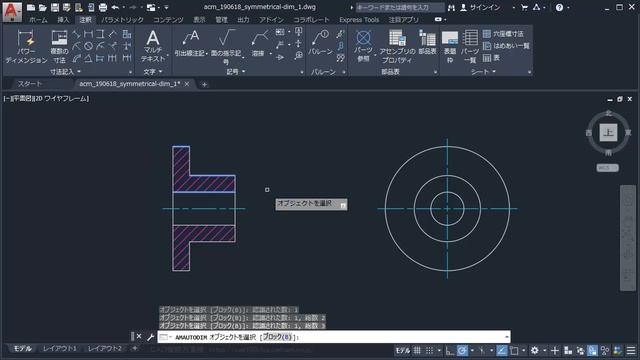Expand the command line history arrow
Image resolution: width=640 pixels, height=360 pixels.
(x=507, y=337)
